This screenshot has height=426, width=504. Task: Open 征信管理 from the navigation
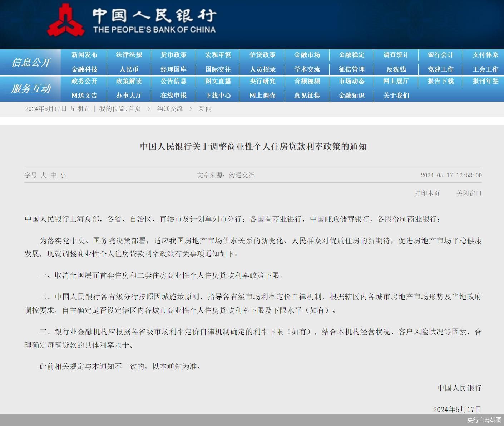tap(351, 69)
